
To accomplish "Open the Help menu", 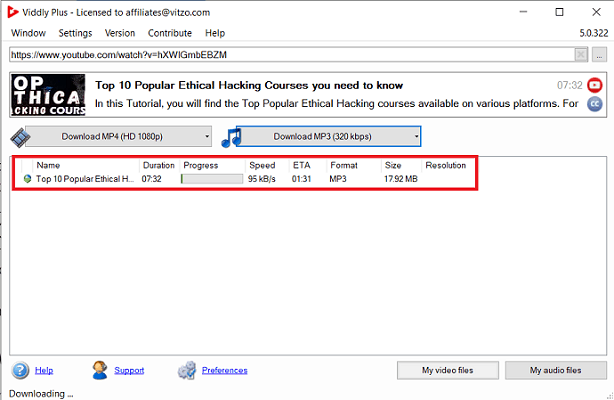I will (x=215, y=33).
